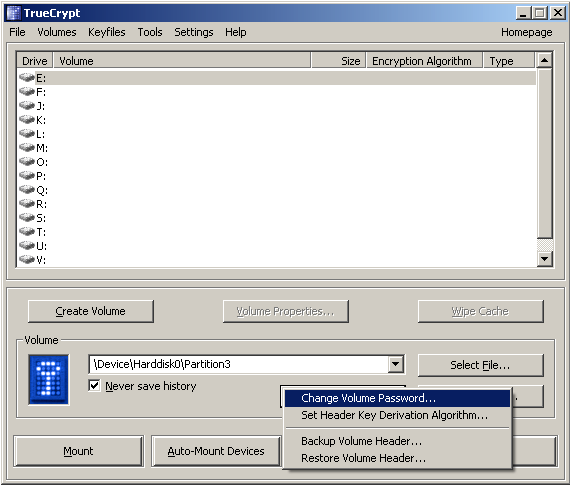
Task: Click the Select File button
Action: tap(481, 365)
